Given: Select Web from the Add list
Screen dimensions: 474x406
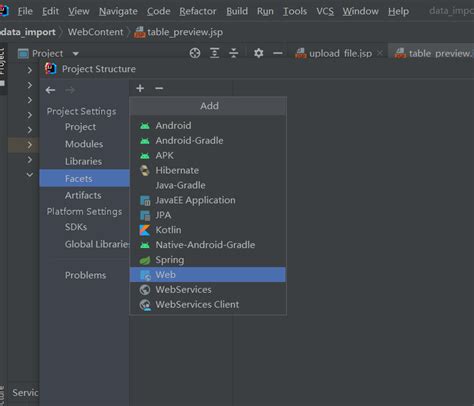Looking at the screenshot, I should click(x=207, y=275).
